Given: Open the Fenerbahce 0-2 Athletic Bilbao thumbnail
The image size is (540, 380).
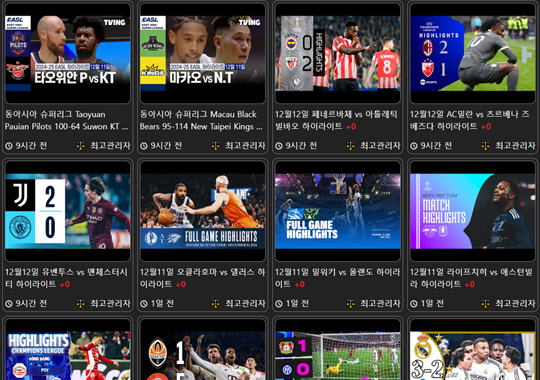Looking at the screenshot, I should click(338, 53).
